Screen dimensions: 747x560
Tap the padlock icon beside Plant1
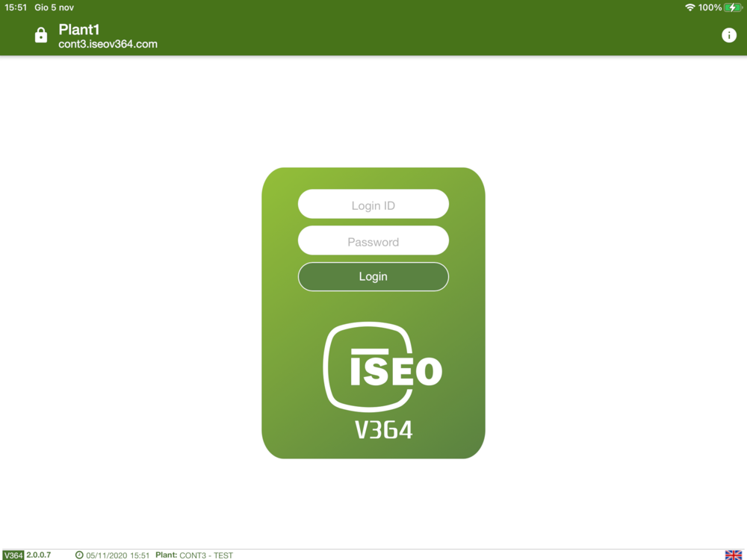click(41, 35)
